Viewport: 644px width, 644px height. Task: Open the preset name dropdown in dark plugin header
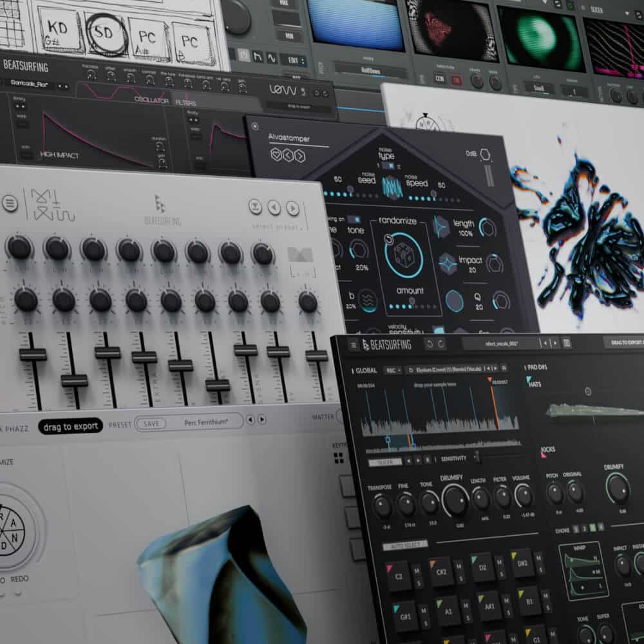tap(502, 343)
